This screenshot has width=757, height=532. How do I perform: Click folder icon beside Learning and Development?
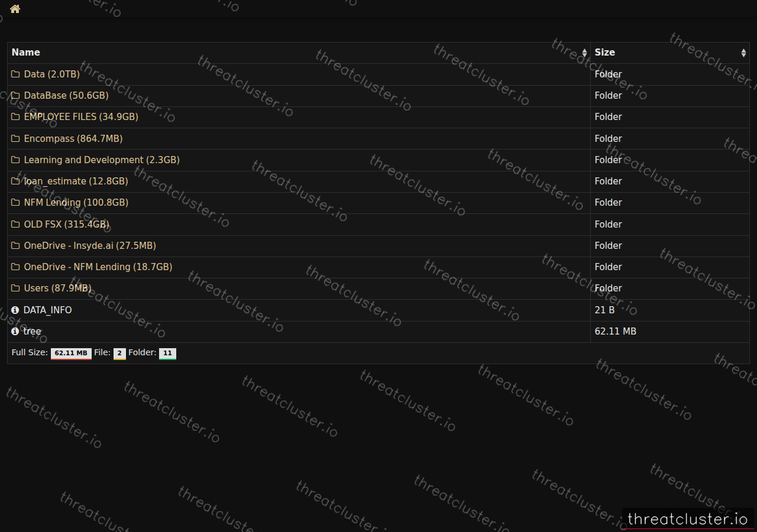[15, 160]
